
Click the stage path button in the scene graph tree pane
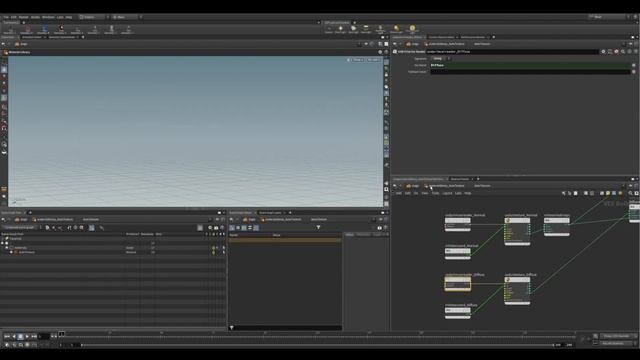[x=21, y=219]
